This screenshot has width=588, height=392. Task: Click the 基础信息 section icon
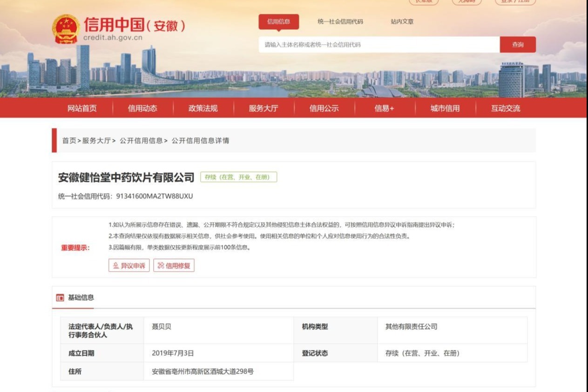click(x=60, y=298)
